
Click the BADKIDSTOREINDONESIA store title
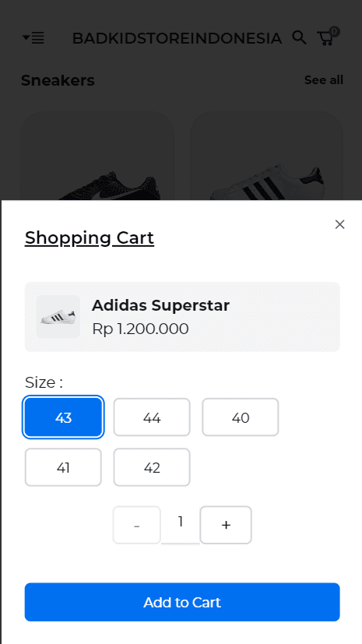tap(177, 38)
